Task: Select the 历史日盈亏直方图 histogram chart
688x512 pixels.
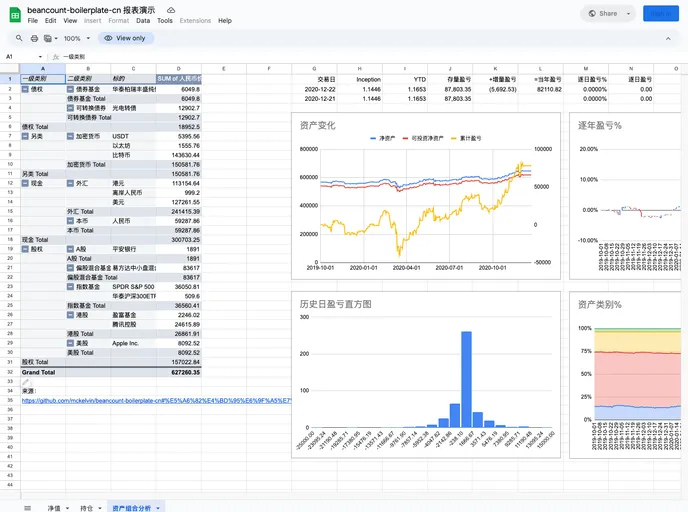Action: click(426, 375)
